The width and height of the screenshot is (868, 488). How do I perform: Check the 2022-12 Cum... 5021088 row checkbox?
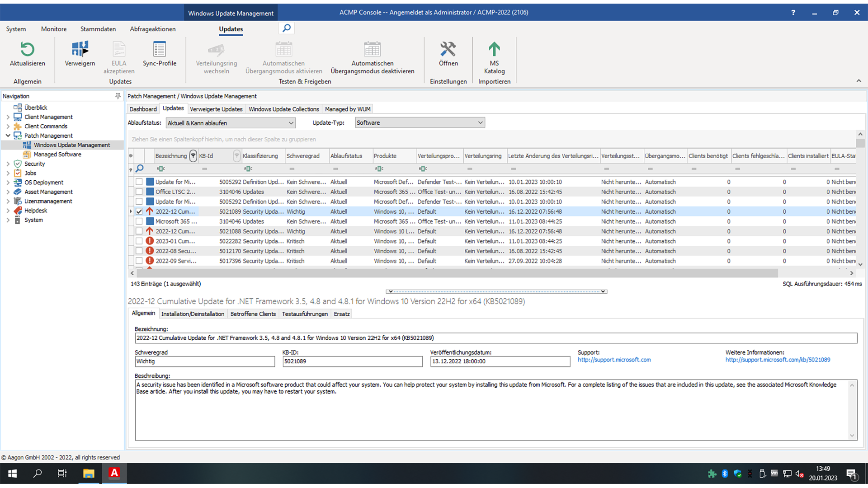[x=139, y=231]
